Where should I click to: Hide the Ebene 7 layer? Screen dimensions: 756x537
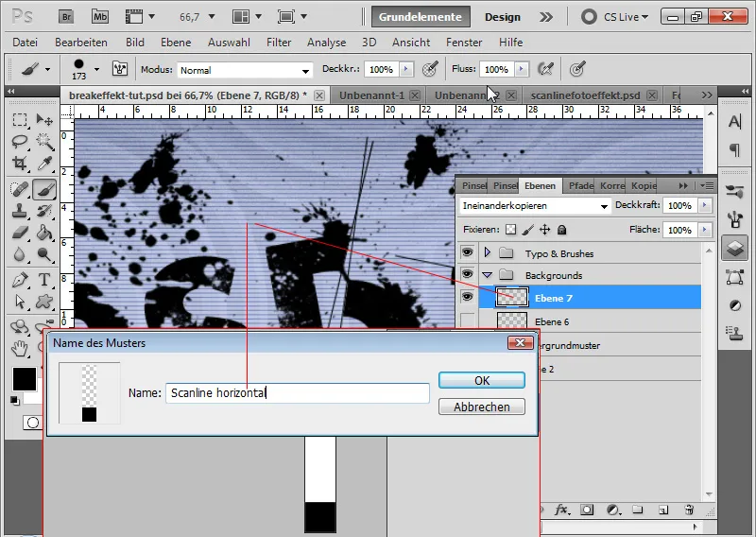467,297
